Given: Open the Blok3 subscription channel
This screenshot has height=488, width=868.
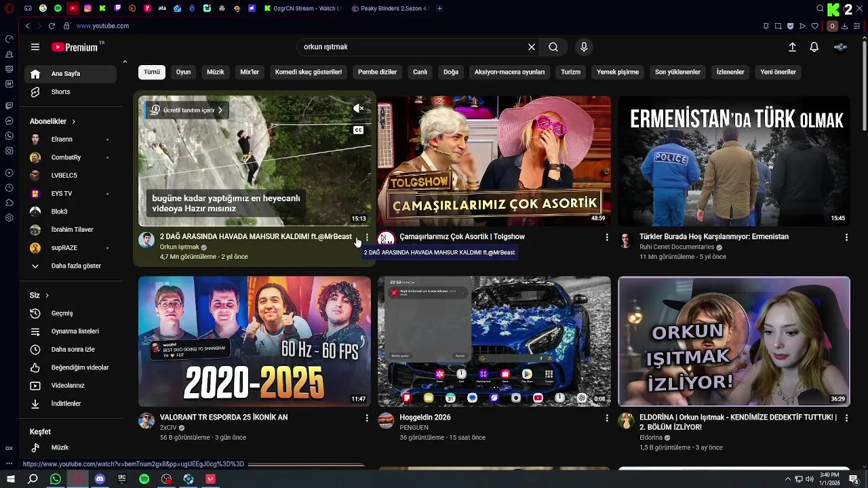Looking at the screenshot, I should 71,211.
